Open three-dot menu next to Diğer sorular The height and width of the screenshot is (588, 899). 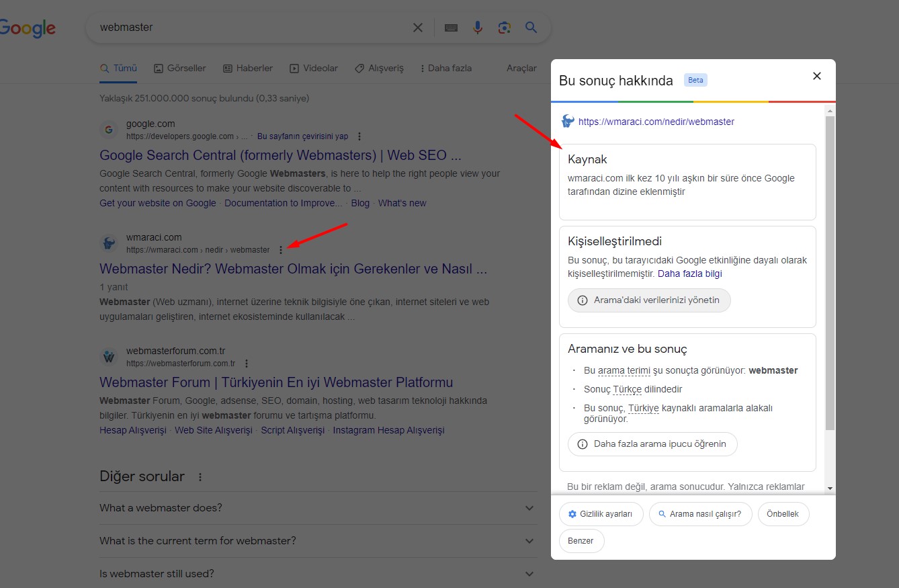[200, 477]
